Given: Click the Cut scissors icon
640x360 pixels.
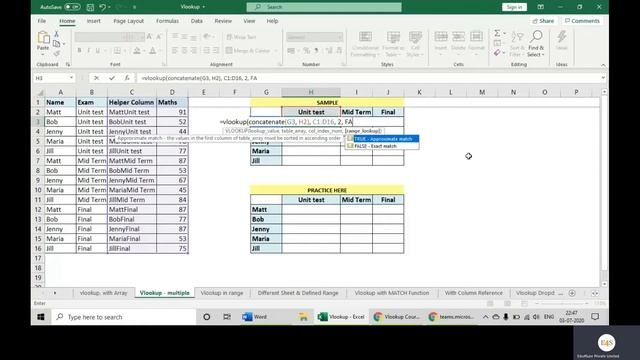Looking at the screenshot, I should 56,34.
